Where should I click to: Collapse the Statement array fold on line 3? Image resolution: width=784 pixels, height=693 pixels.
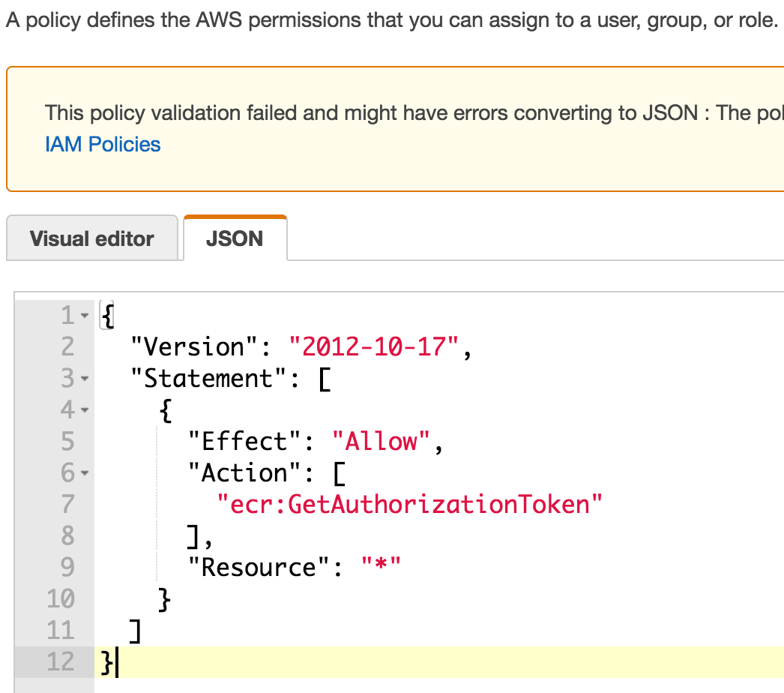[85, 378]
